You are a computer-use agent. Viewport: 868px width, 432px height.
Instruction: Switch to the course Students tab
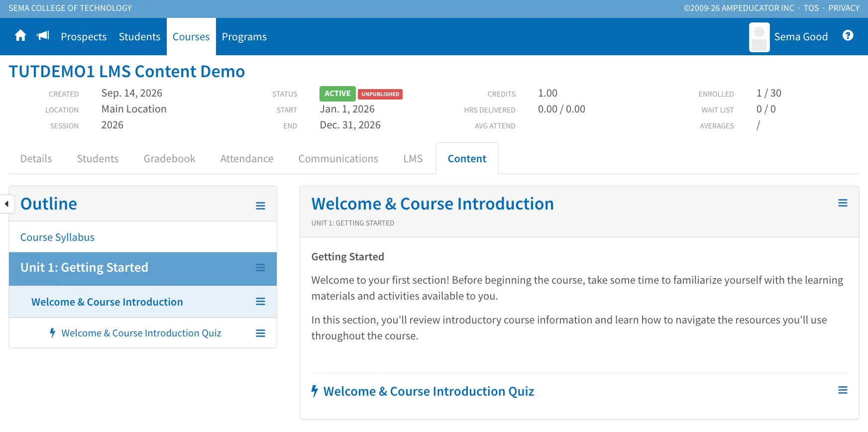(98, 159)
